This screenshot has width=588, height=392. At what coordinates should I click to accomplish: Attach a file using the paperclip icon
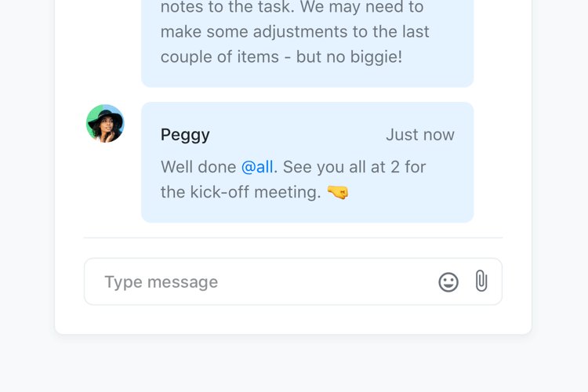pos(481,281)
